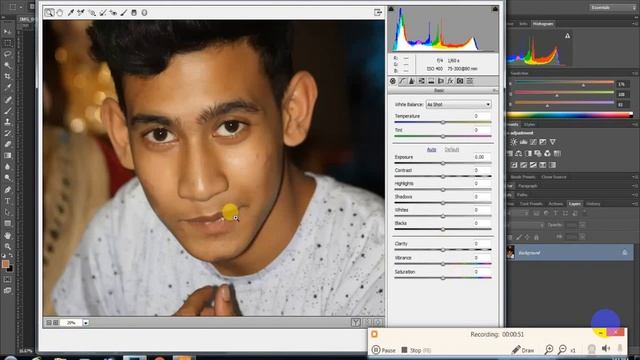Open the Essentials workspace dropdown
Viewport: 640px width, 360px height.
[x=612, y=7]
